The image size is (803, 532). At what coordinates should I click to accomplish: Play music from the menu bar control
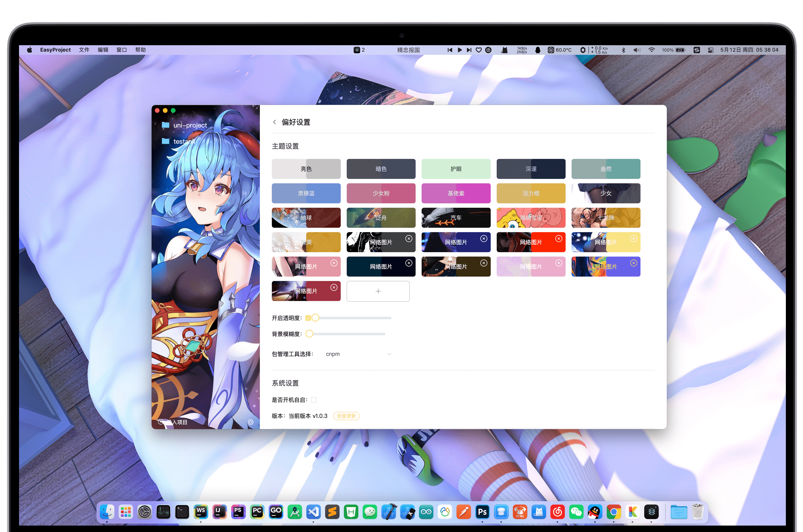[460, 50]
